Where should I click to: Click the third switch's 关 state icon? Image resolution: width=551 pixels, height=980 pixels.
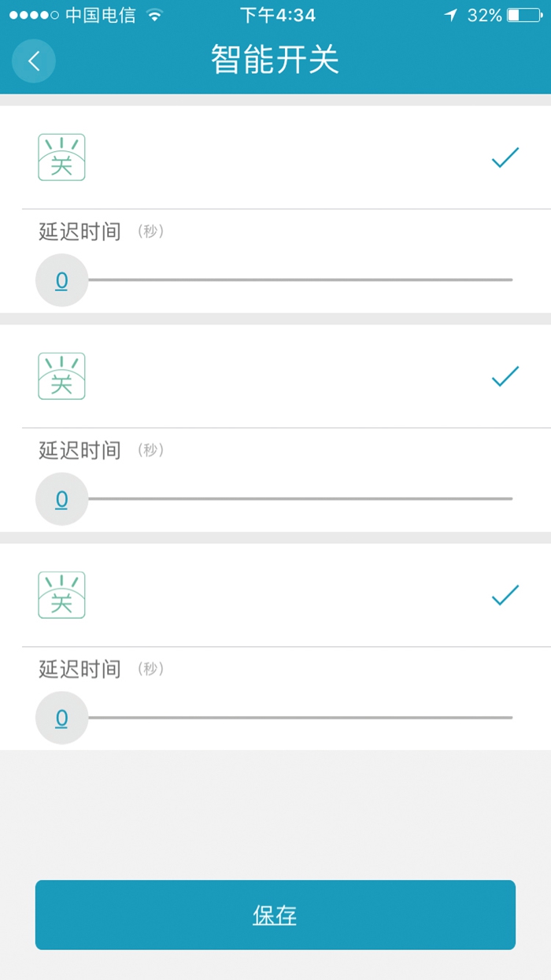(61, 595)
